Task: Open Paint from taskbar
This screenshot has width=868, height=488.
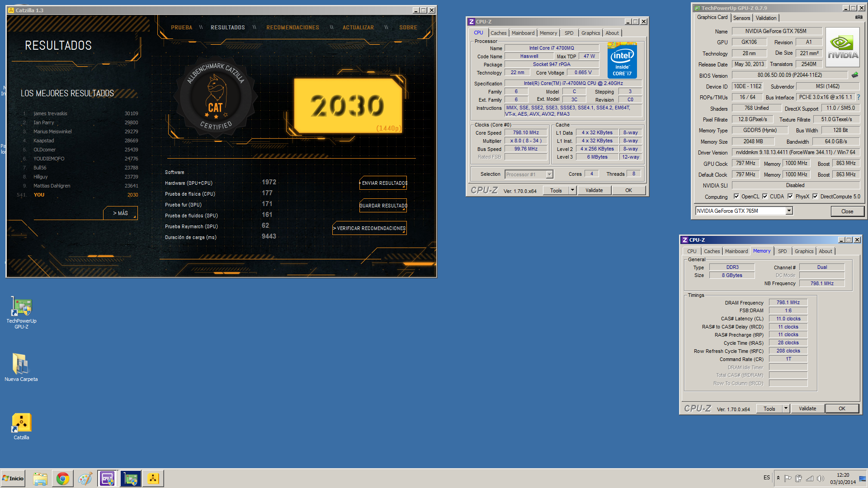Action: 85,479
